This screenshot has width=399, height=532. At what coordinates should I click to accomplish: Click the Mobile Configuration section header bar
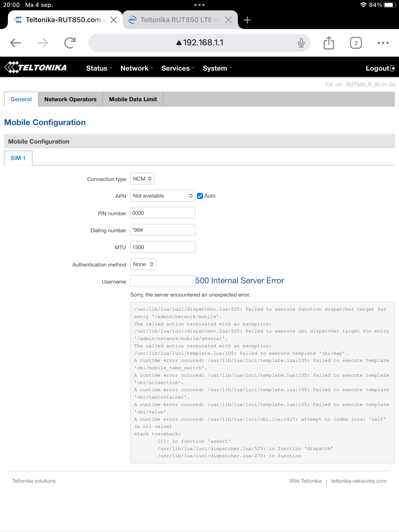point(199,141)
